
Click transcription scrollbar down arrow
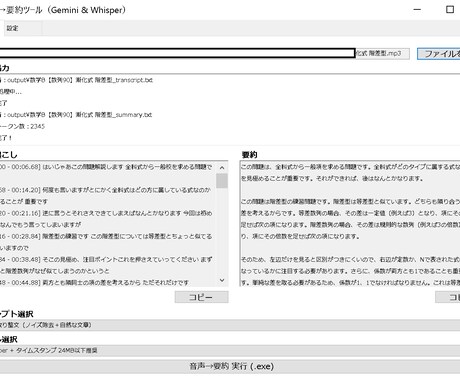[222, 280]
